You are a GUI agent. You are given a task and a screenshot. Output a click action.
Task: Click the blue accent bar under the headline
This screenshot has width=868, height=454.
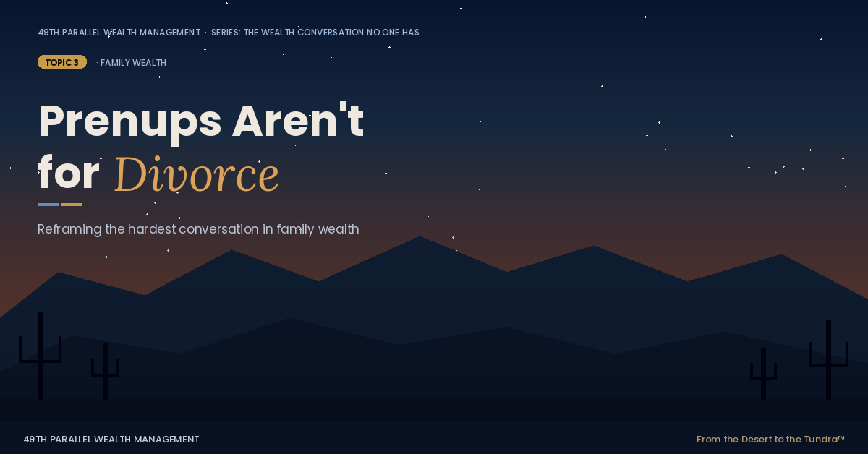[48, 205]
